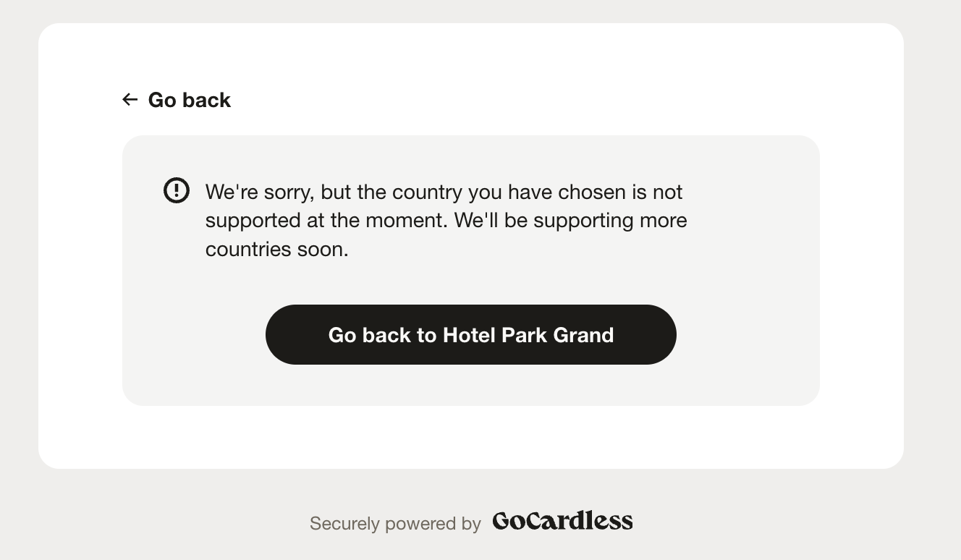Click the left arrow icon beside Go back
Screen dimensions: 961x560
pyautogui.click(x=130, y=100)
